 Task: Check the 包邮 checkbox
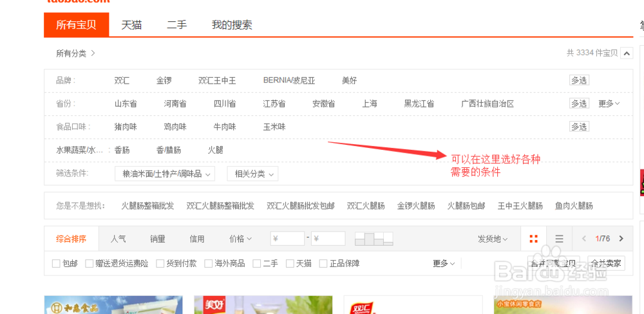(x=56, y=264)
